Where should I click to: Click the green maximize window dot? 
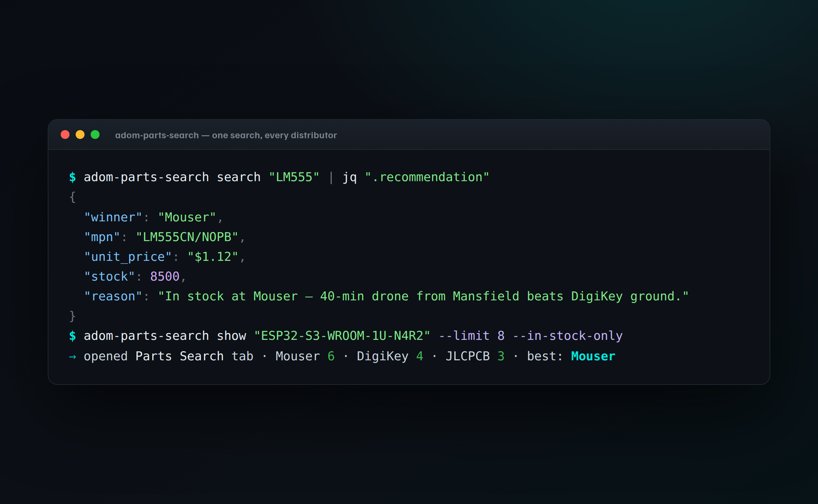(x=95, y=135)
